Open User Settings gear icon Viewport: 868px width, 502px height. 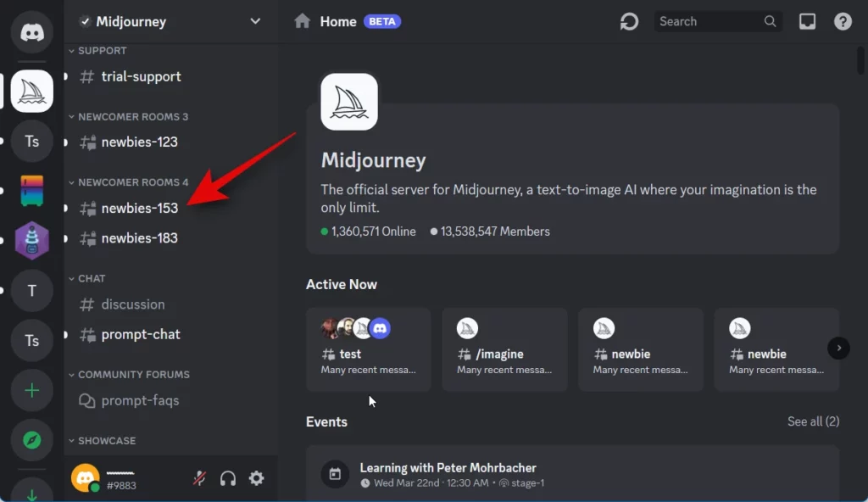[256, 478]
